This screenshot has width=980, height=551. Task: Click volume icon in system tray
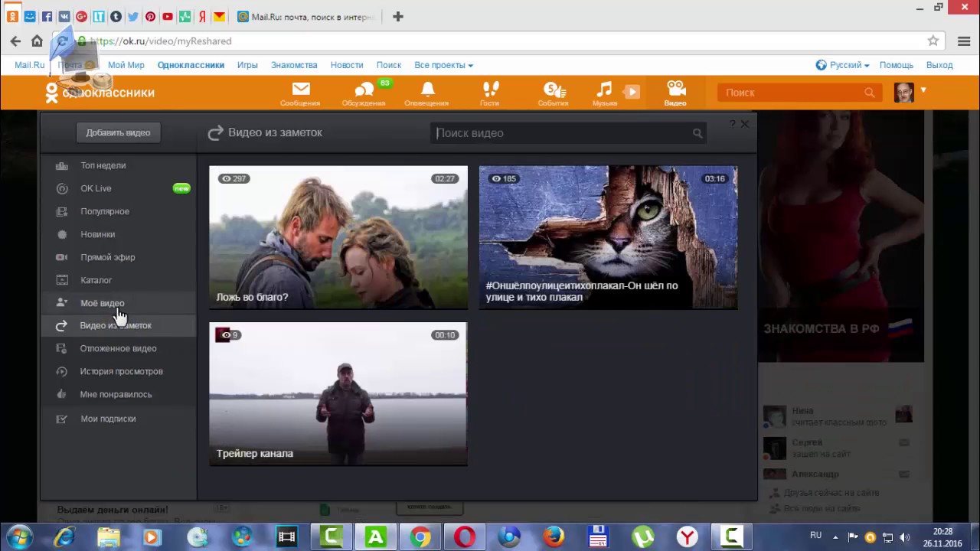click(904, 537)
